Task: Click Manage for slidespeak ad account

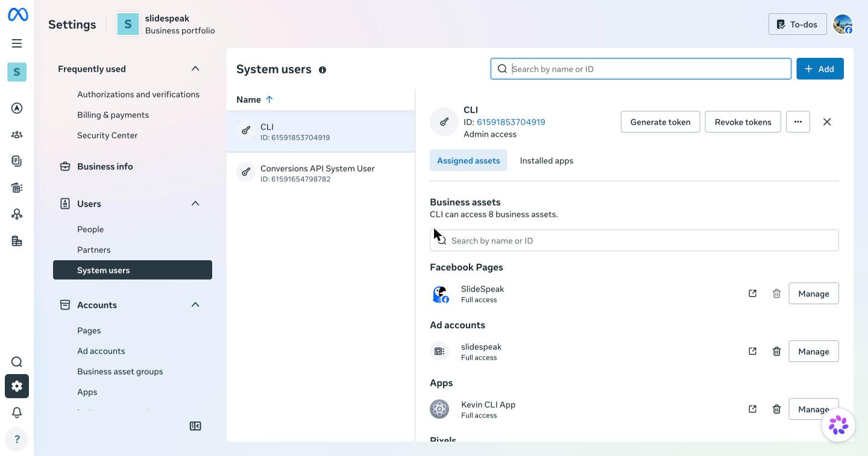Action: point(814,351)
